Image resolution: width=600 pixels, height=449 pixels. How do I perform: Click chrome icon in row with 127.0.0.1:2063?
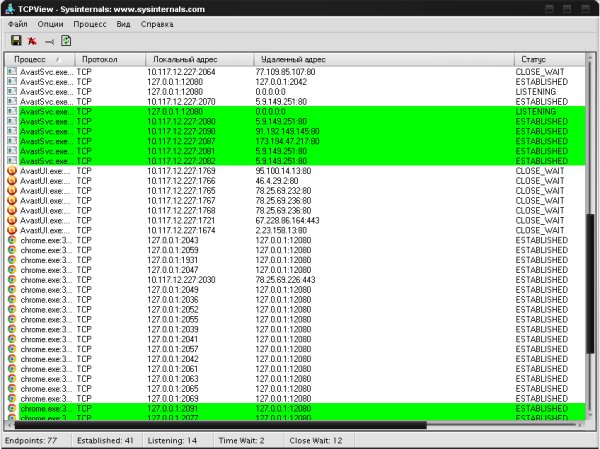click(x=12, y=379)
